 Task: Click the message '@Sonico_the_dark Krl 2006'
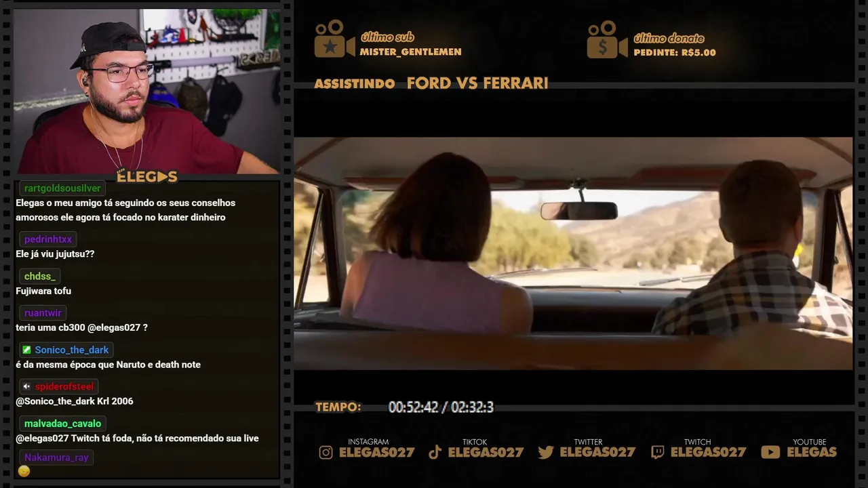(75, 401)
